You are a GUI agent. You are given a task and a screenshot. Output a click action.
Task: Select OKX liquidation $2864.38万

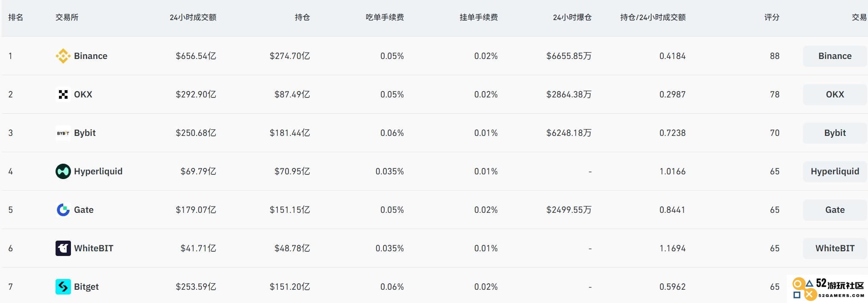click(569, 94)
